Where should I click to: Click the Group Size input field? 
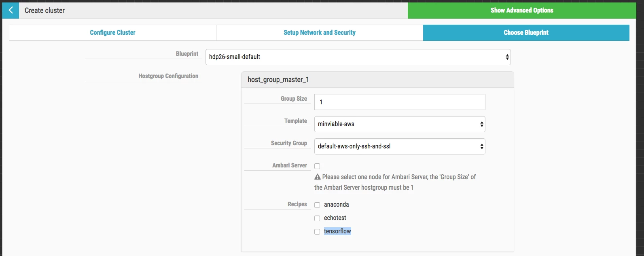point(400,102)
